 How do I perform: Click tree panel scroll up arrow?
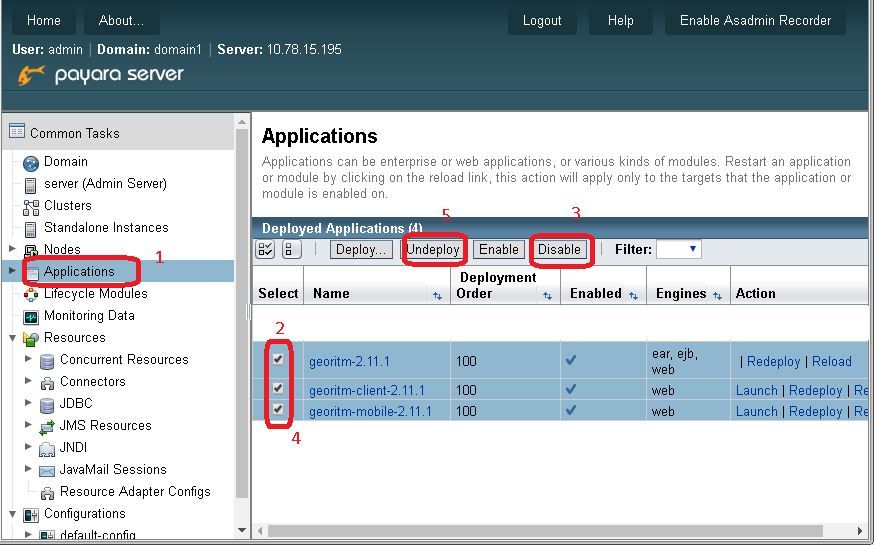pos(242,121)
